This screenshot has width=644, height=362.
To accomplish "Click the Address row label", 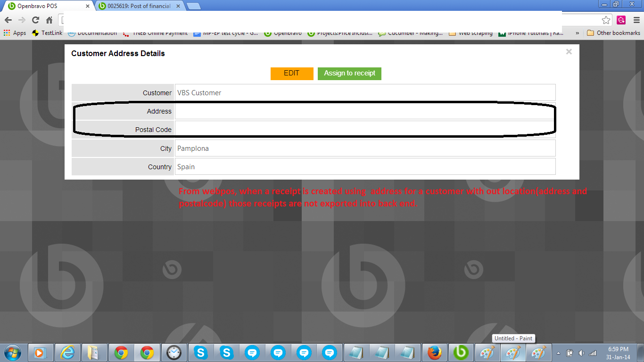I will pos(159,111).
